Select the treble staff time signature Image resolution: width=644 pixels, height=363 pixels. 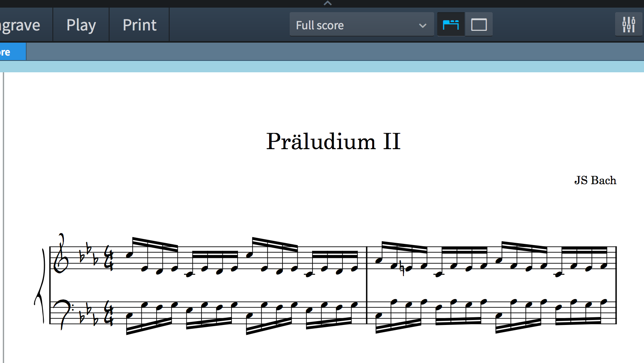click(109, 258)
